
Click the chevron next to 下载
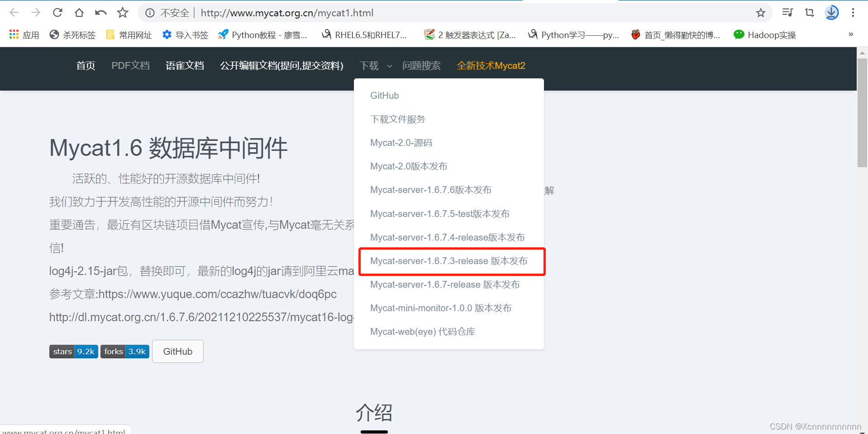[x=390, y=66]
